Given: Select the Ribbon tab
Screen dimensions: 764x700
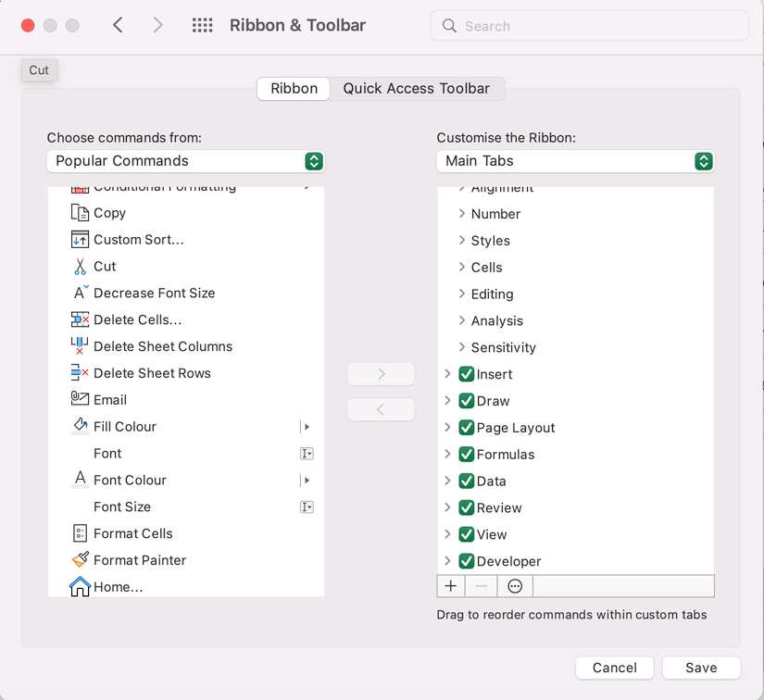Looking at the screenshot, I should pyautogui.click(x=293, y=88).
